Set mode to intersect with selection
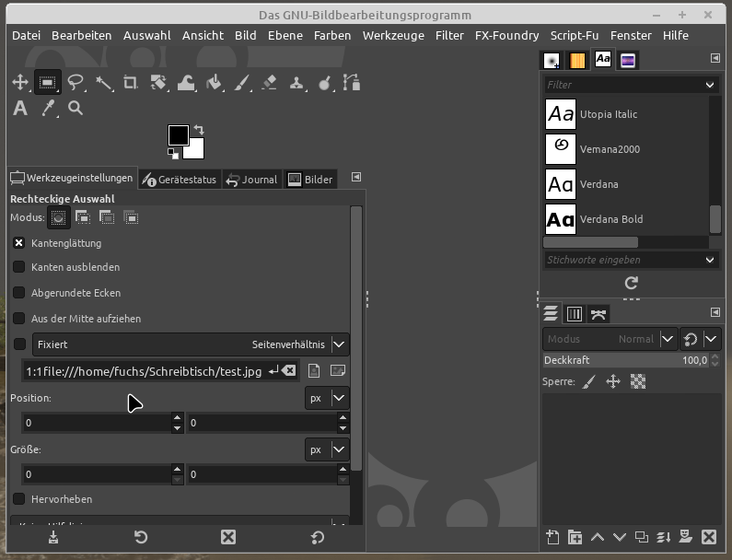This screenshot has height=560, width=732. (x=131, y=217)
